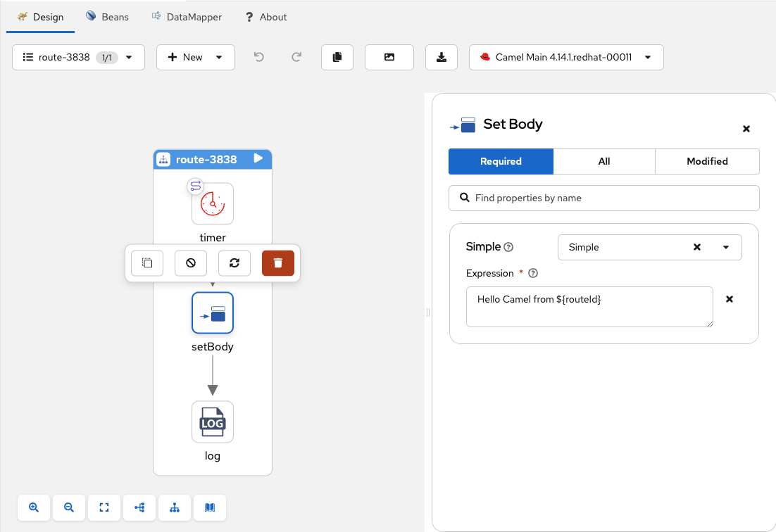Click the undo icon
This screenshot has width=776, height=532.
259,58
